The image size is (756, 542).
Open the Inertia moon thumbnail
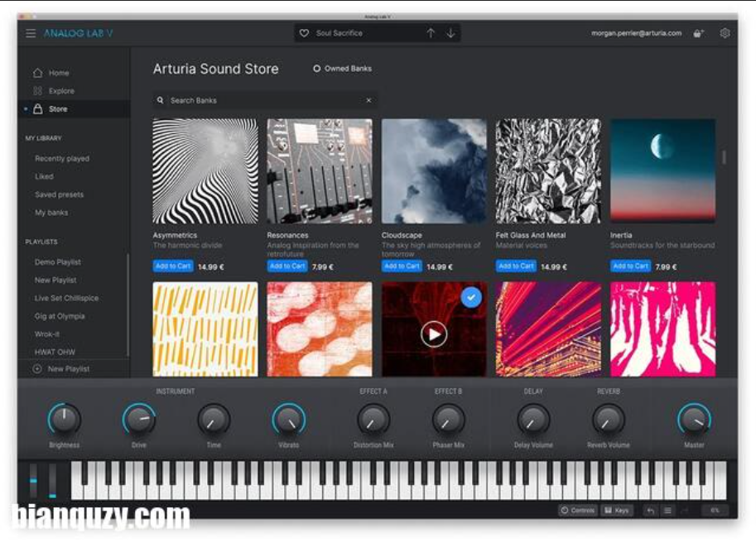coord(663,171)
